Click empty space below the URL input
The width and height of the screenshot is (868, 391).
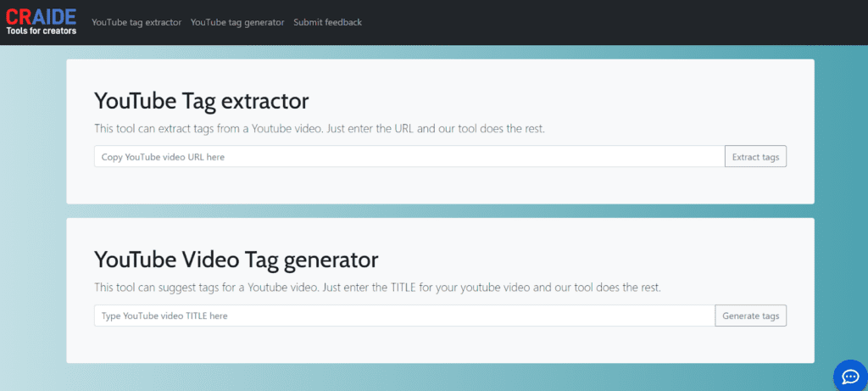pos(424,185)
